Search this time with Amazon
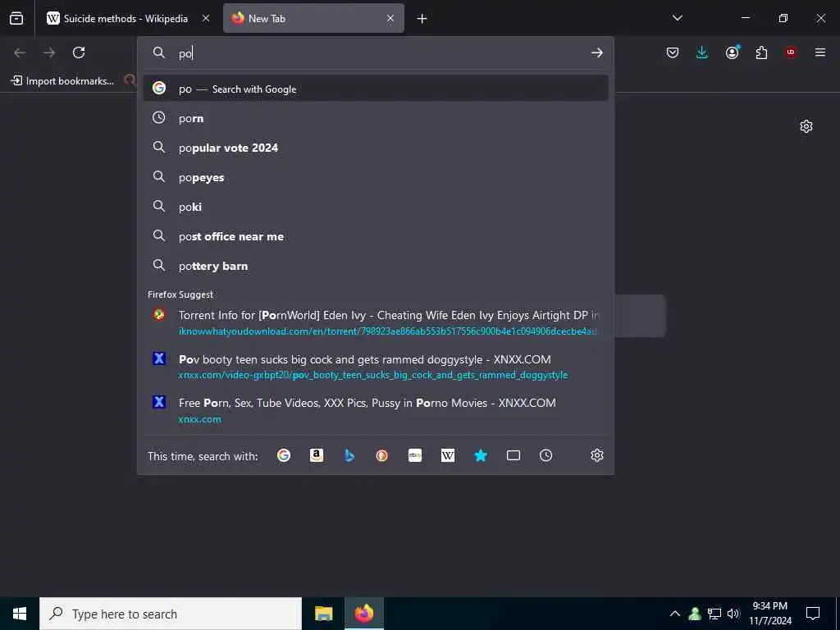This screenshot has width=840, height=630. point(317,455)
